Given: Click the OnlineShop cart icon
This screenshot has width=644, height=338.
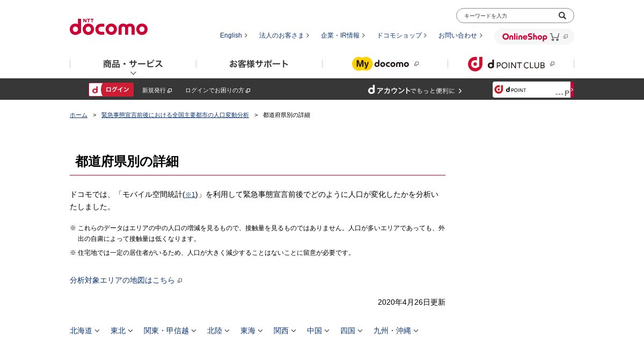Looking at the screenshot, I should (x=554, y=37).
